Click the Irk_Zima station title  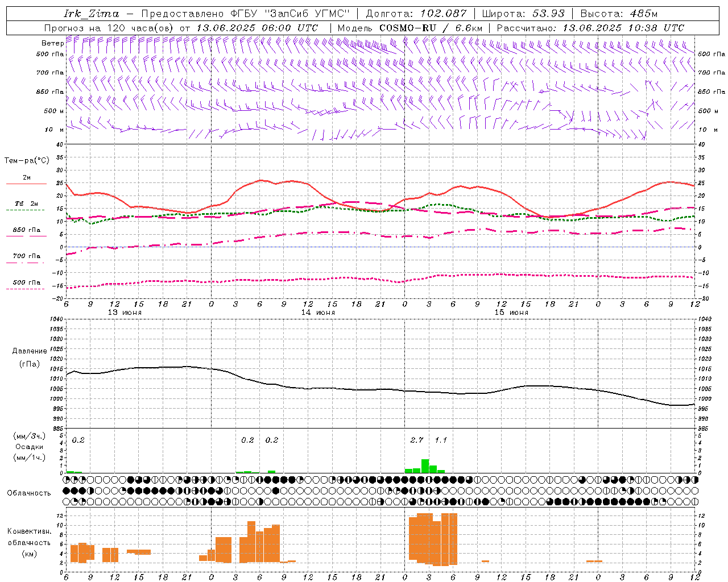pos(92,14)
